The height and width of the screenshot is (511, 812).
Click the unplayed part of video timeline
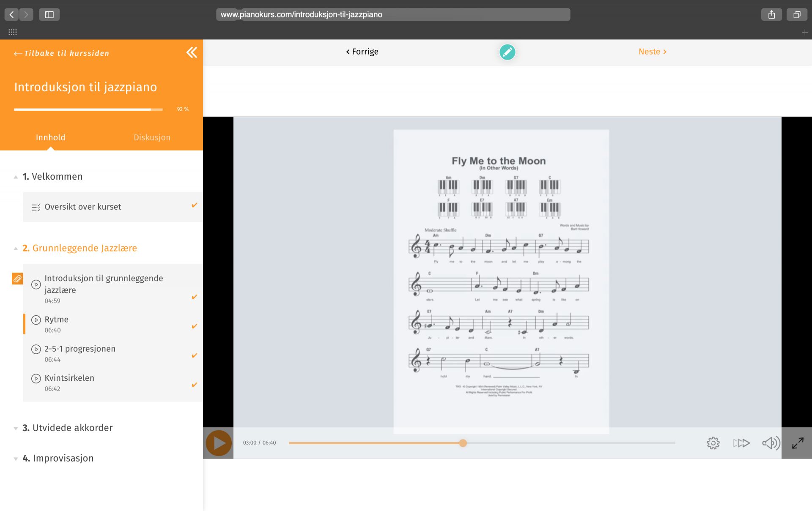coord(571,443)
